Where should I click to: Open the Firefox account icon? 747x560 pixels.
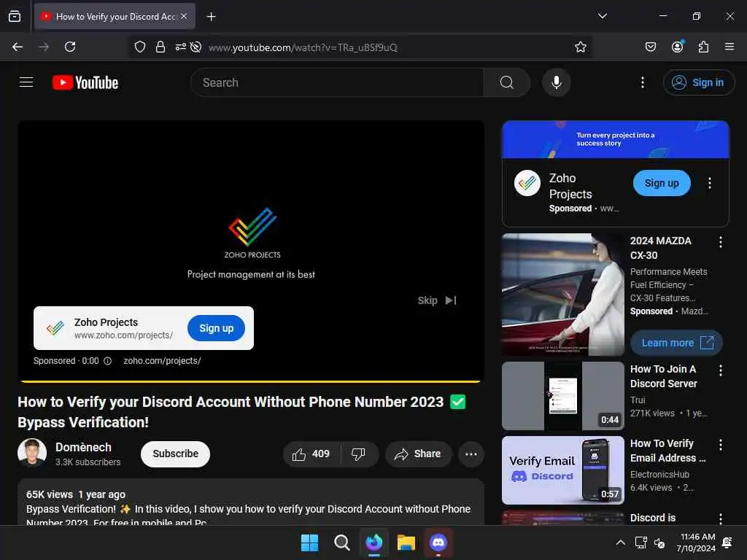pyautogui.click(x=677, y=47)
